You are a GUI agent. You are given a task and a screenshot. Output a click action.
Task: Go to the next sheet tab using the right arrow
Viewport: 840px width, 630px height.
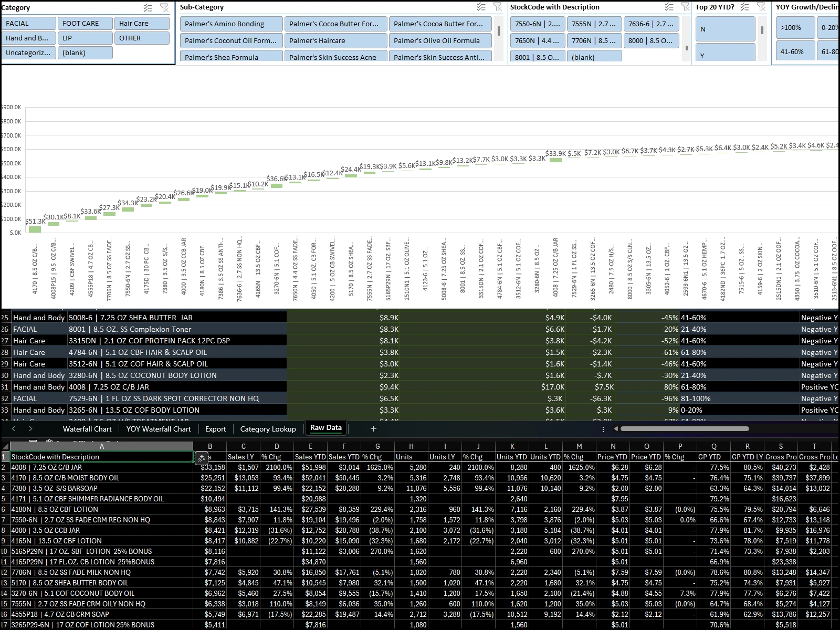pyautogui.click(x=30, y=429)
